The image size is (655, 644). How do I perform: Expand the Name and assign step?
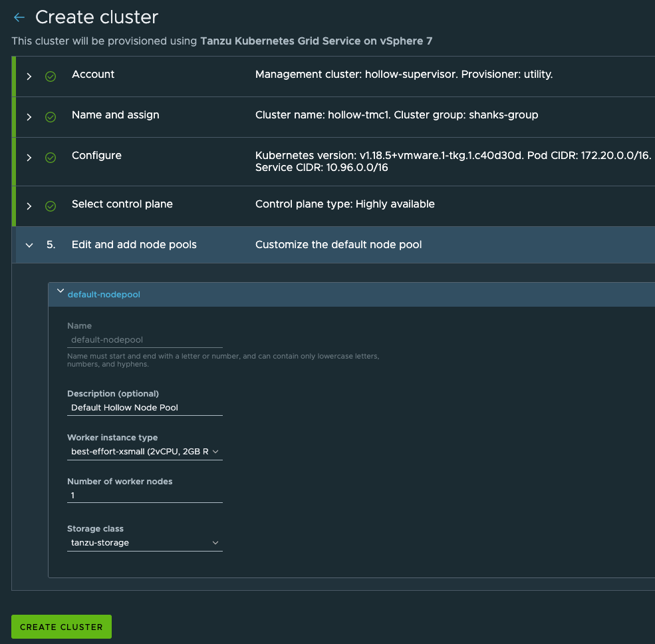[29, 117]
